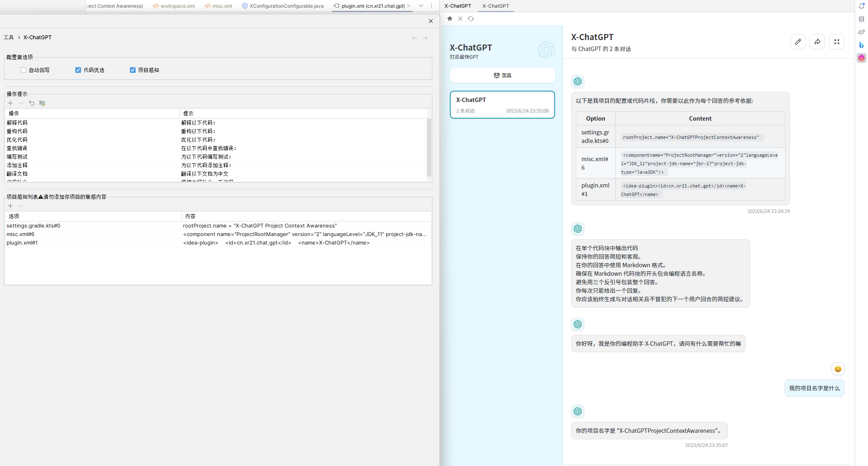
Task: Uncheck the 代码优选 checkbox
Action: (78, 70)
